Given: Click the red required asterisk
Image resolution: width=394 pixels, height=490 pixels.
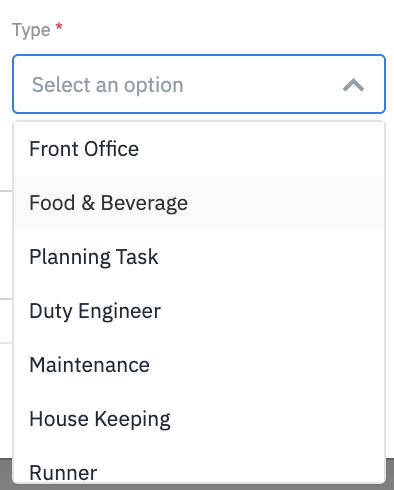Looking at the screenshot, I should point(59,26).
